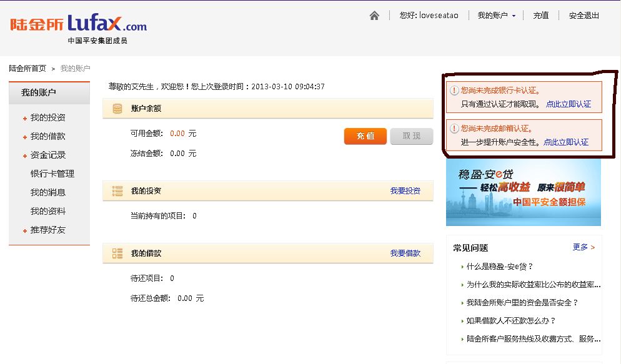Viewport: 621px width, 364px height.
Task: Open 银行卡管理 from the sidebar menu
Action: (x=52, y=174)
